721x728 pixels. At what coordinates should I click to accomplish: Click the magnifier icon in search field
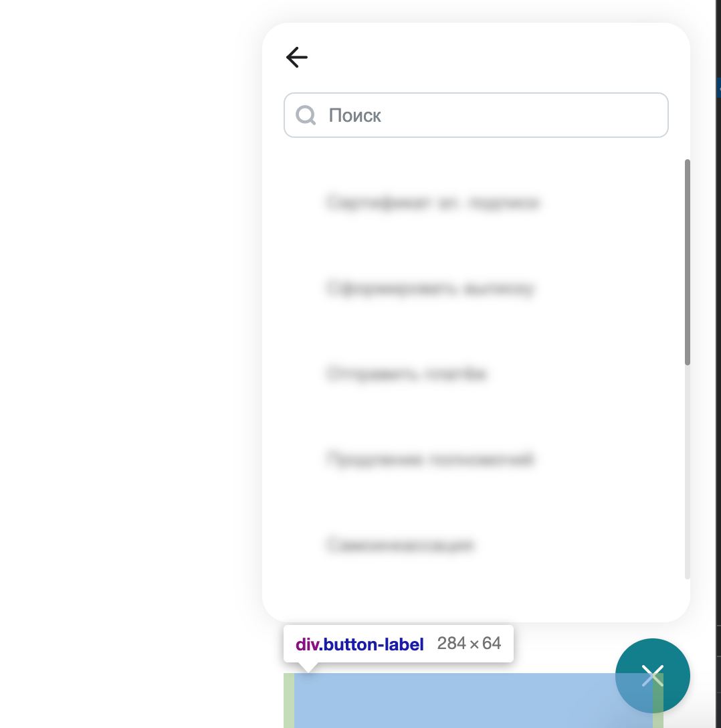click(306, 115)
